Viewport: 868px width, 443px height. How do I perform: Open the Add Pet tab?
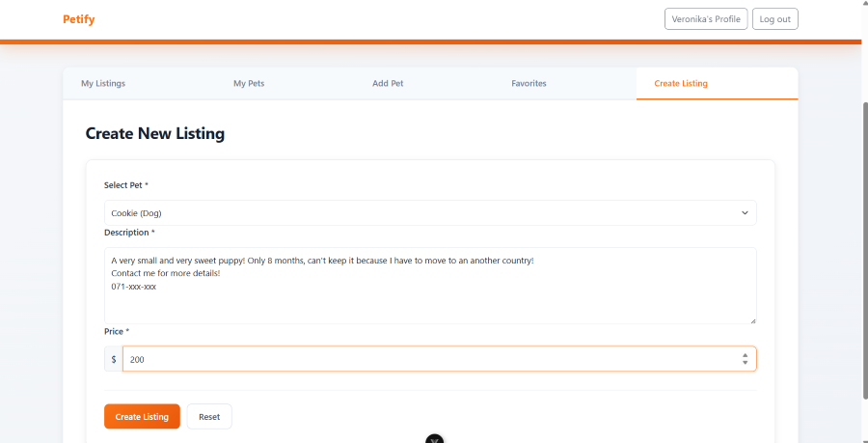tap(388, 84)
